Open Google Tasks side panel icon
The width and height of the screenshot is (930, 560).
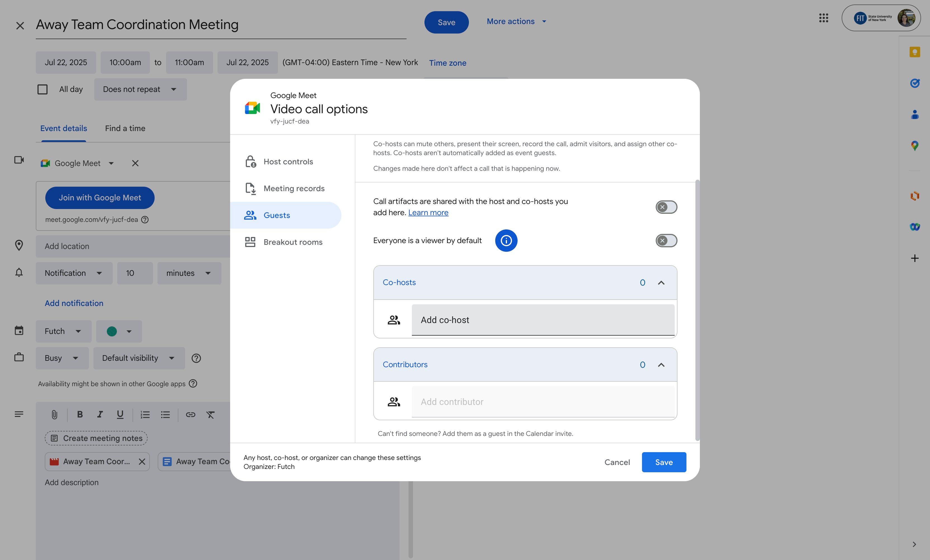pyautogui.click(x=915, y=83)
